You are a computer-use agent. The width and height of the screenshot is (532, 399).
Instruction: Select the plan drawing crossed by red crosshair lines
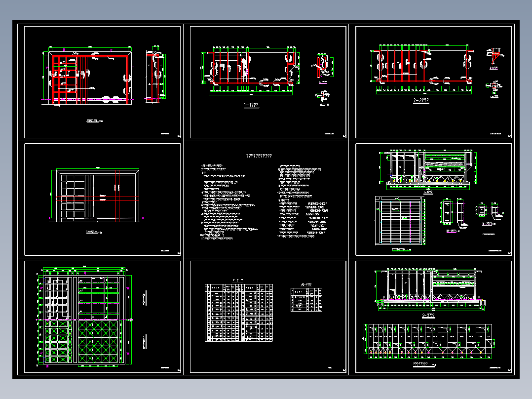click(96, 195)
